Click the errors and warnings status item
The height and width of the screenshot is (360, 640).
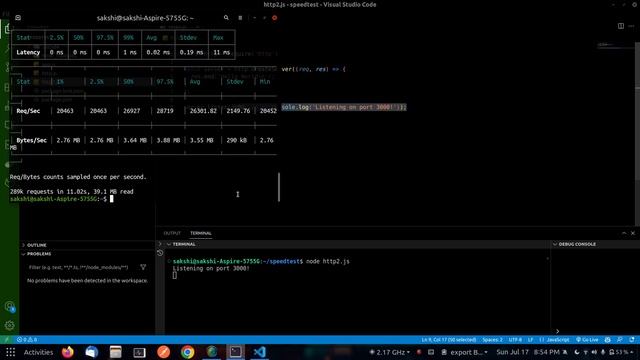coord(27,340)
